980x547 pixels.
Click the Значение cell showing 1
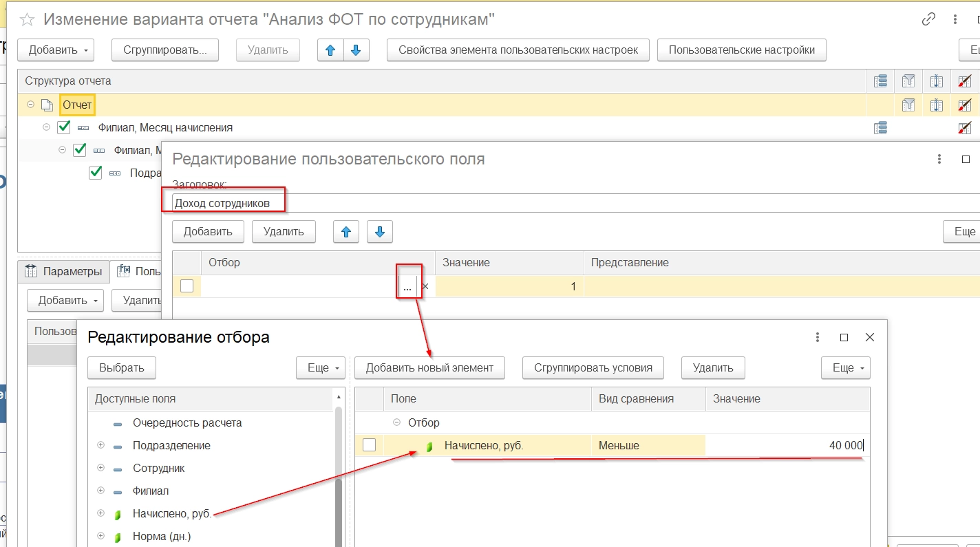click(x=509, y=287)
